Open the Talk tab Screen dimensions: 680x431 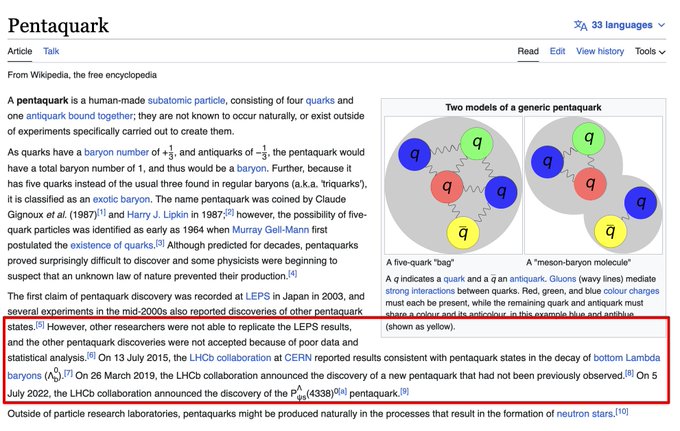[x=51, y=51]
